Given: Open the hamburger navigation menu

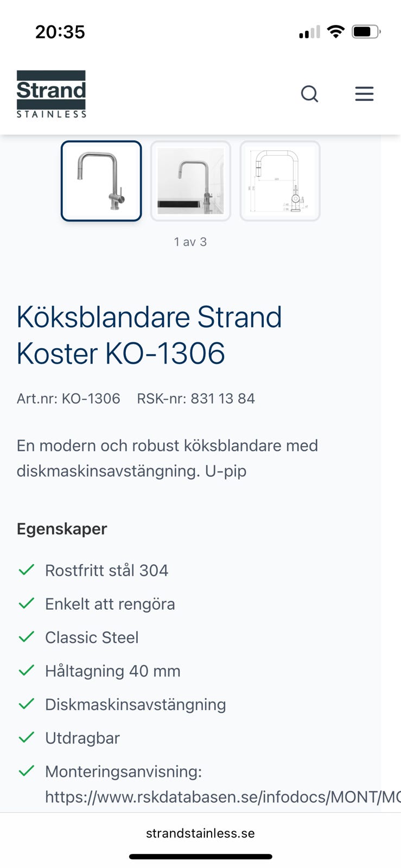Looking at the screenshot, I should (364, 94).
